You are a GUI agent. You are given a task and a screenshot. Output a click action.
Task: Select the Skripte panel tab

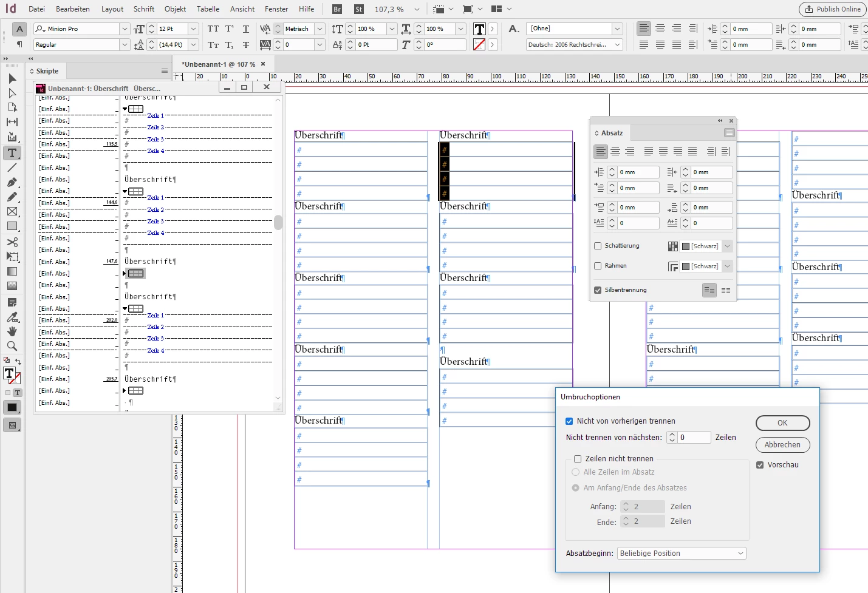(47, 71)
